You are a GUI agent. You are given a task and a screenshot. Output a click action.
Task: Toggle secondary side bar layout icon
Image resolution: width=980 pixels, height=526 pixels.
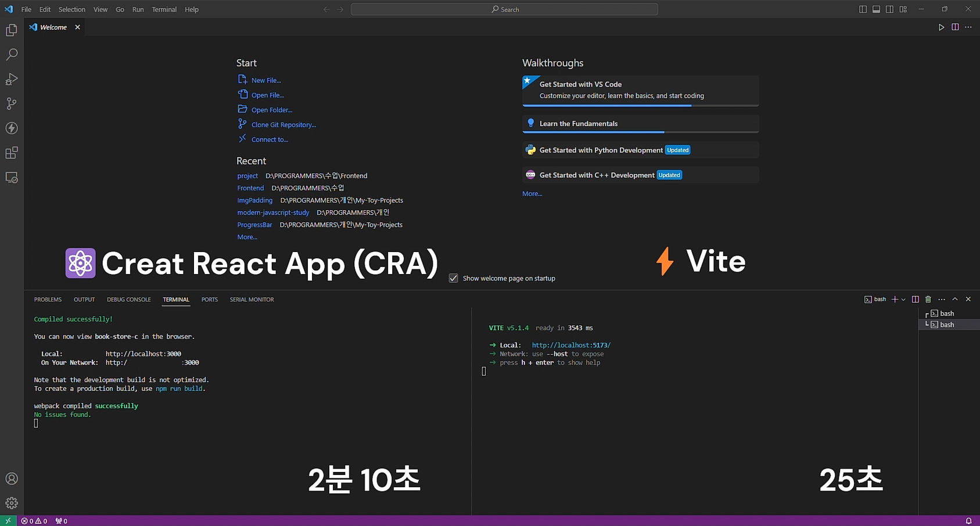(x=889, y=9)
